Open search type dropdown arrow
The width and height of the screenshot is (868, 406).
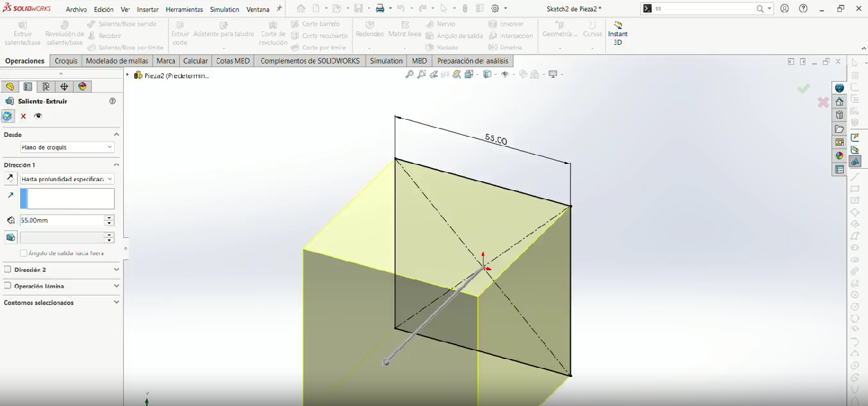[770, 9]
